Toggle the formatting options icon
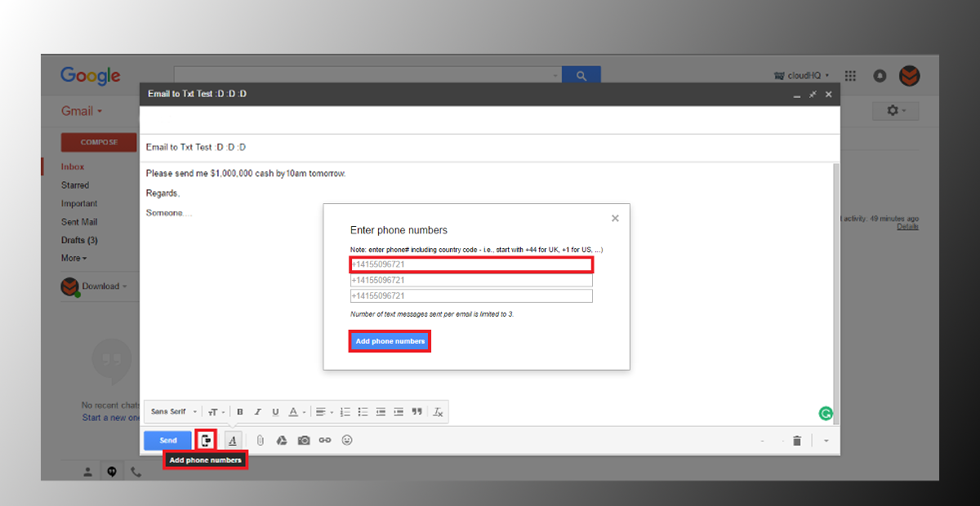Viewport: 980px width, 506px height. [x=233, y=441]
